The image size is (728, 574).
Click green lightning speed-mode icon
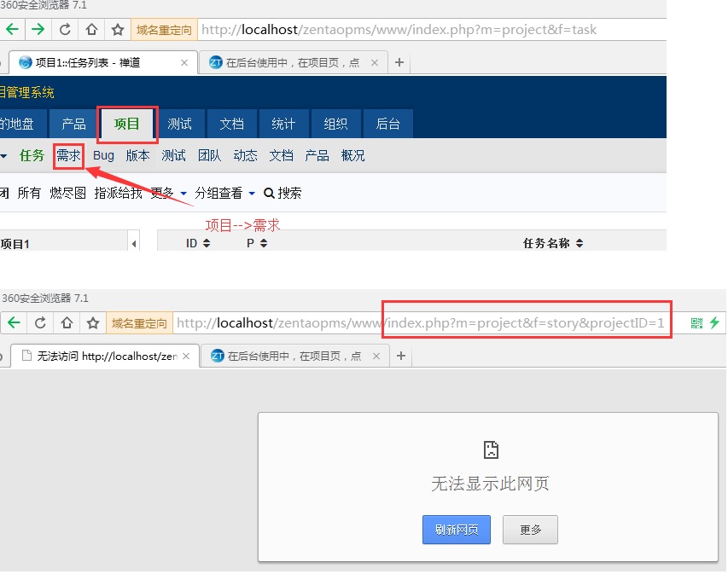pyautogui.click(x=714, y=322)
